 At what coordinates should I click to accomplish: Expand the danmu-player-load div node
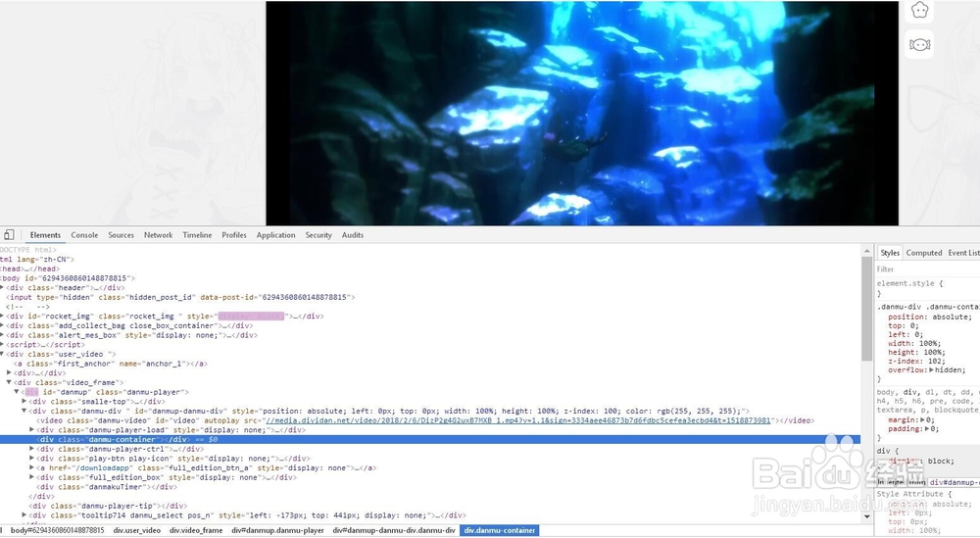pyautogui.click(x=32, y=430)
